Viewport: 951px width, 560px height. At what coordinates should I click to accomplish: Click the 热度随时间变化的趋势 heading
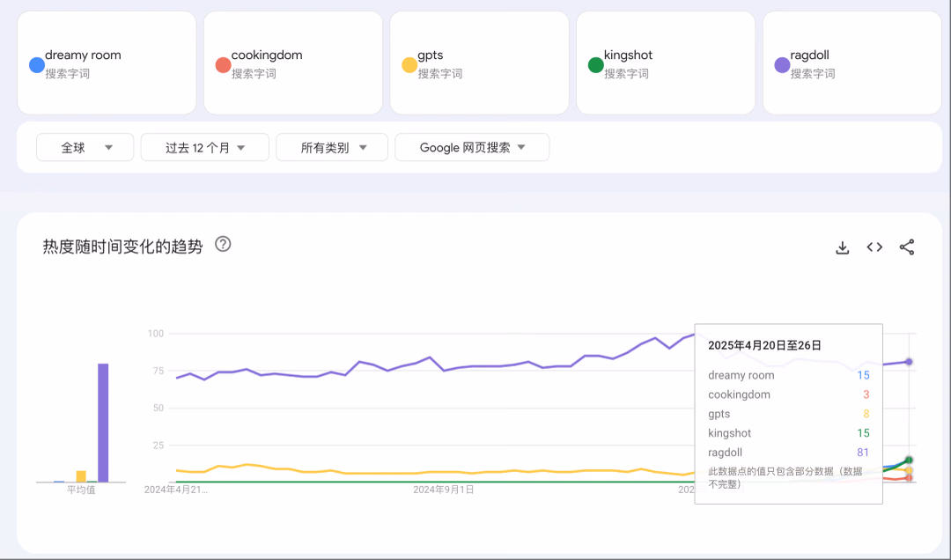122,247
